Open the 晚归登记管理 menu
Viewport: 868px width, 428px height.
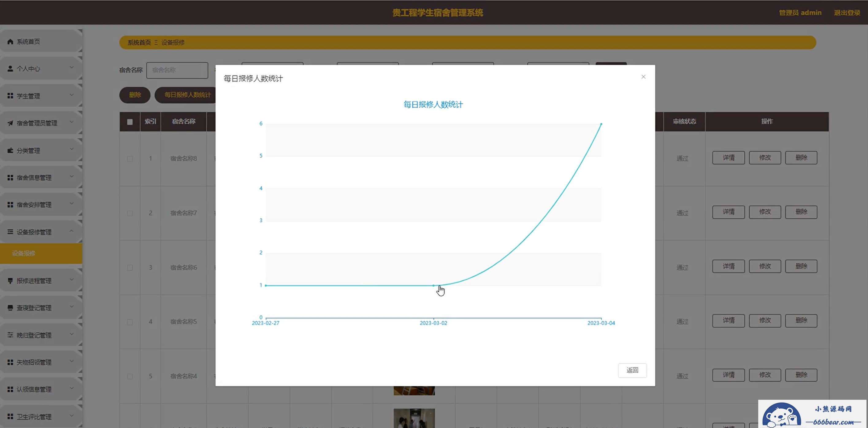coord(41,335)
